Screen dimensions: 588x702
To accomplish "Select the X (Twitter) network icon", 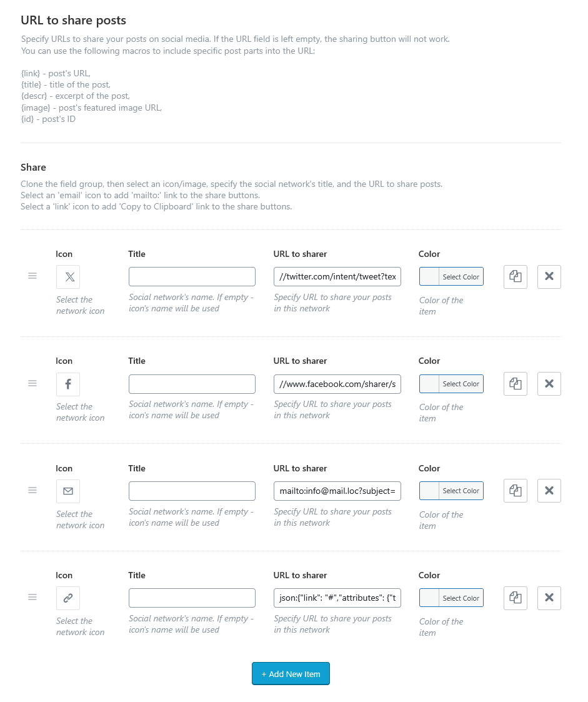I will 68,277.
